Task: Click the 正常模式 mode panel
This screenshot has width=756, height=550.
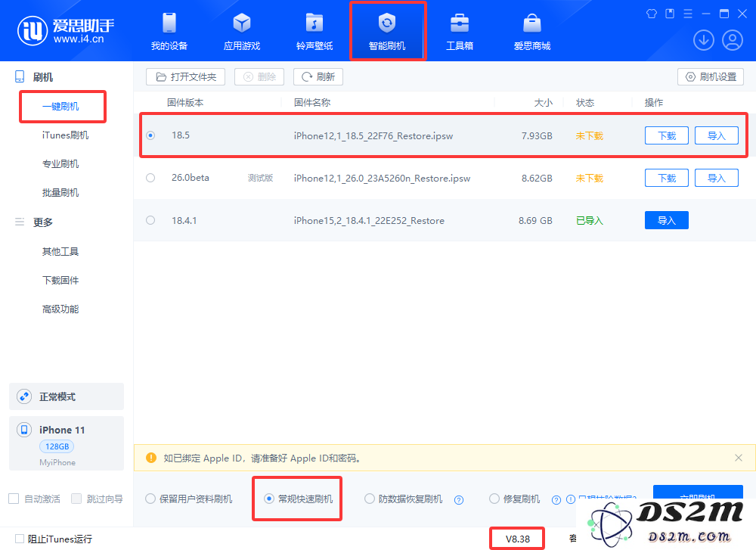Action: point(67,396)
